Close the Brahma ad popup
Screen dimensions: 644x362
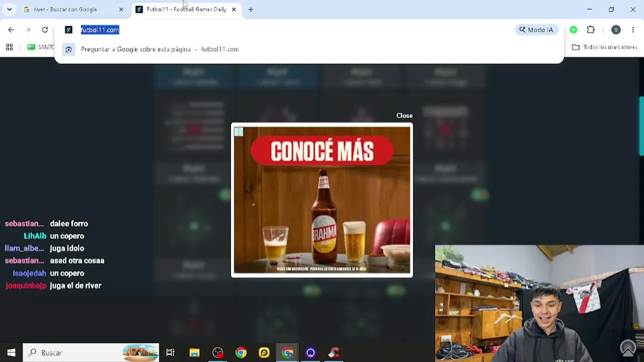click(404, 116)
